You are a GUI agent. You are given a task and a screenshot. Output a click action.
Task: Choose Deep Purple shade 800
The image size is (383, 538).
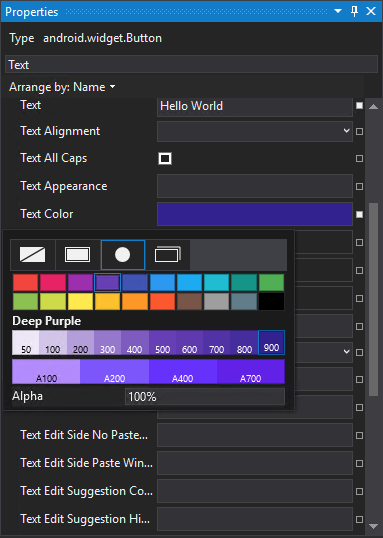tap(244, 342)
